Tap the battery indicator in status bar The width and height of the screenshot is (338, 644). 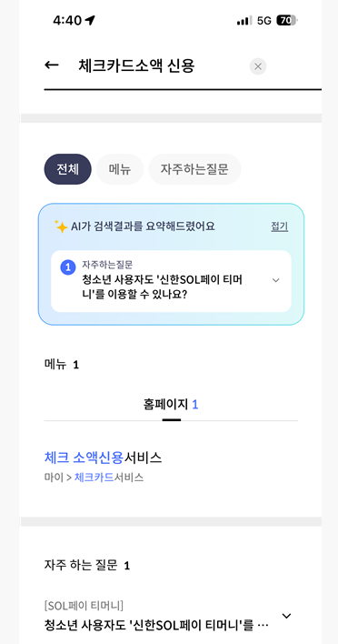(287, 21)
